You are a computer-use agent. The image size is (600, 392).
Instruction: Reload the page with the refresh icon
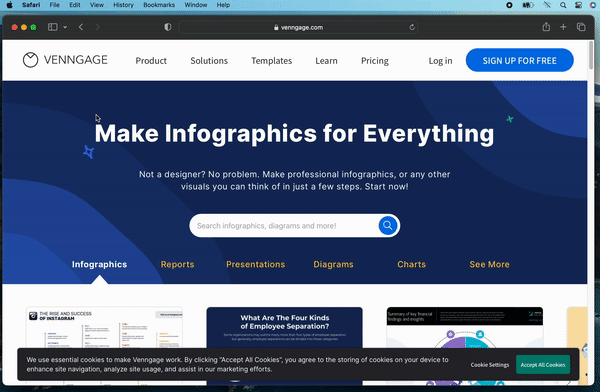point(412,27)
